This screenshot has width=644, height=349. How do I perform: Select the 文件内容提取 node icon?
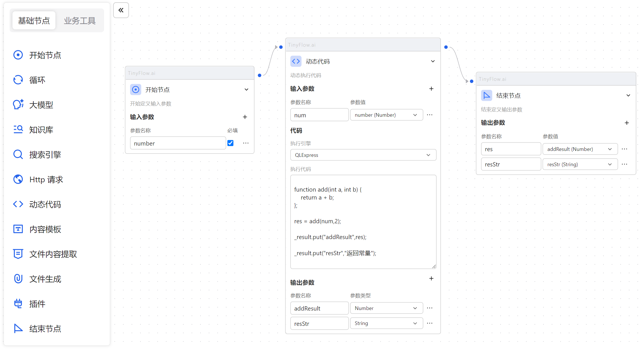coord(18,254)
